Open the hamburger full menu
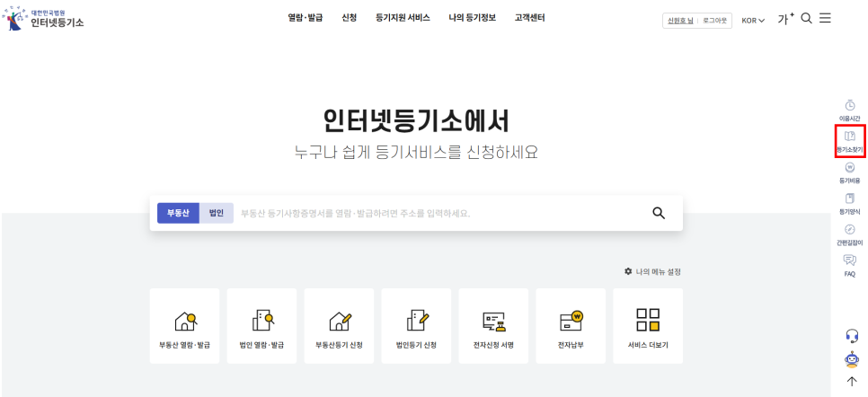Image resolution: width=868 pixels, height=397 pixels. tap(825, 19)
